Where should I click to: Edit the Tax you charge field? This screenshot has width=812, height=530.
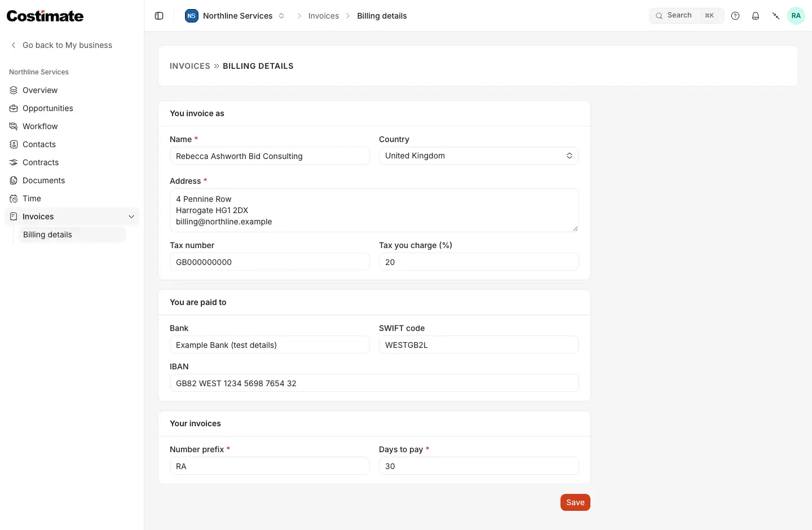pyautogui.click(x=479, y=262)
